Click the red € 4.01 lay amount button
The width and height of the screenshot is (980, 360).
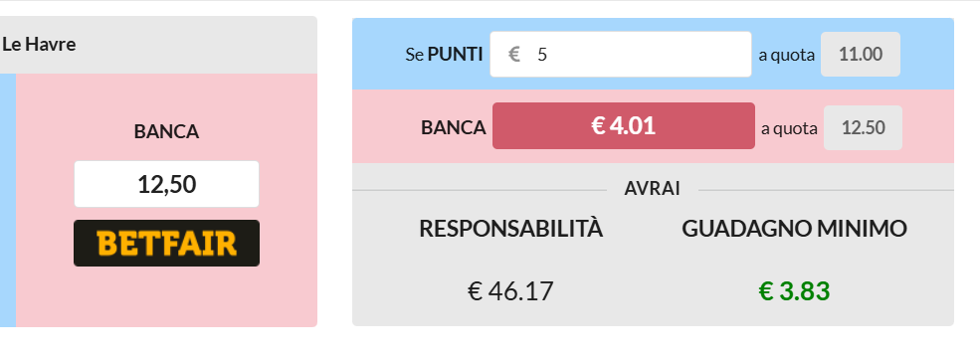tap(623, 125)
